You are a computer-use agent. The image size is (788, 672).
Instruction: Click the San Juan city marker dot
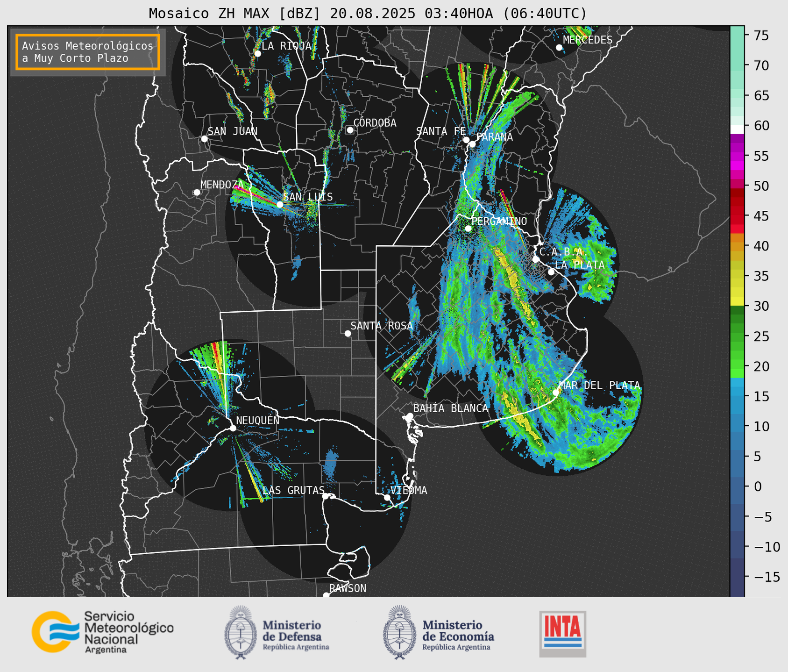(204, 139)
